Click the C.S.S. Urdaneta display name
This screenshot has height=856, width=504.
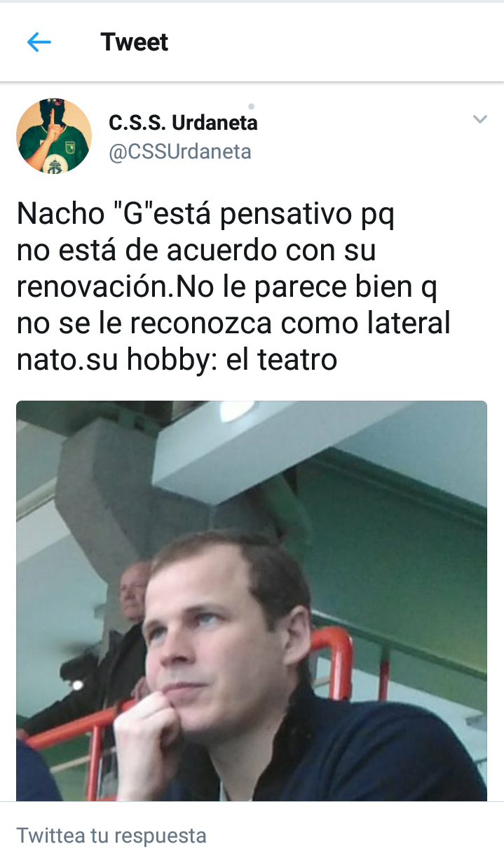[183, 123]
